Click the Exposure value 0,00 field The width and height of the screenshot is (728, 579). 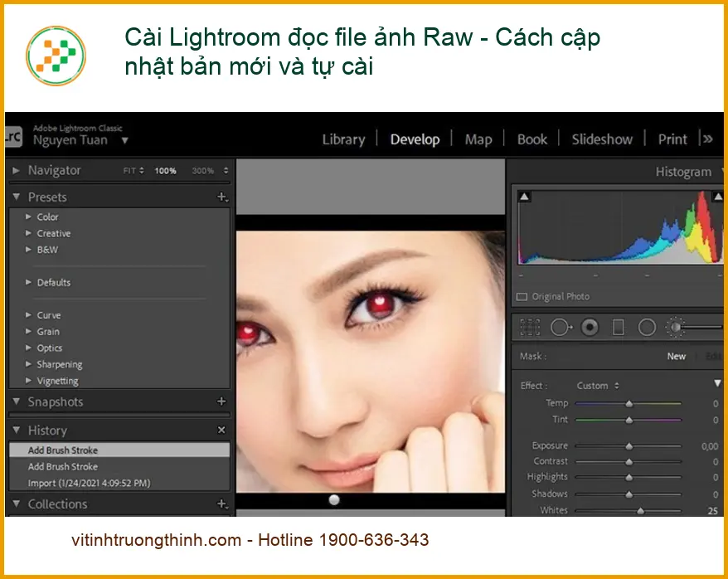[710, 446]
